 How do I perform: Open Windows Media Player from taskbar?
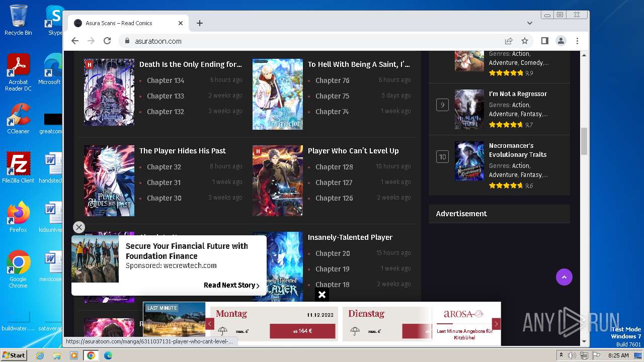74,355
